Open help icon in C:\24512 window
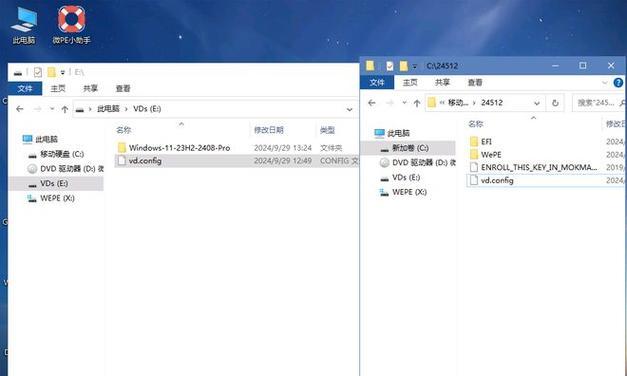This screenshot has width=627, height=376. [x=618, y=82]
